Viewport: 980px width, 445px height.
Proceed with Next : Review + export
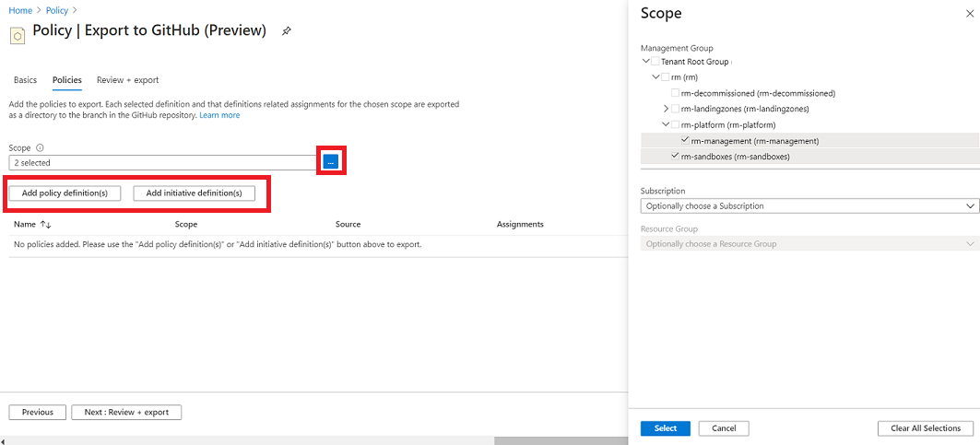pyautogui.click(x=126, y=412)
